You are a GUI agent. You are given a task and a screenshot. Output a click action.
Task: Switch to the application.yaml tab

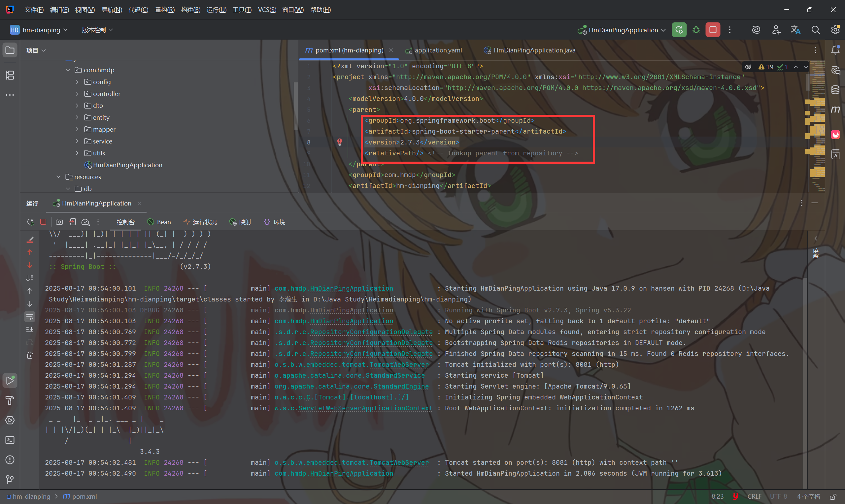tap(434, 50)
